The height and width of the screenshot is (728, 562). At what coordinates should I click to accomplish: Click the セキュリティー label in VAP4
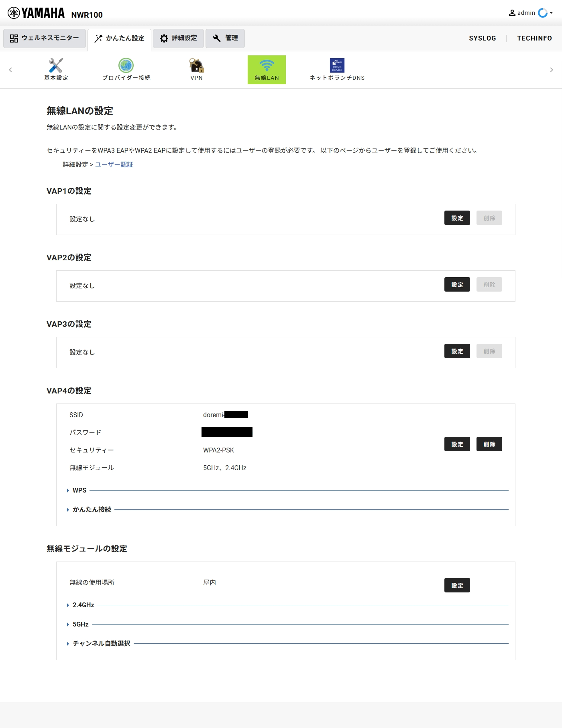pyautogui.click(x=92, y=450)
